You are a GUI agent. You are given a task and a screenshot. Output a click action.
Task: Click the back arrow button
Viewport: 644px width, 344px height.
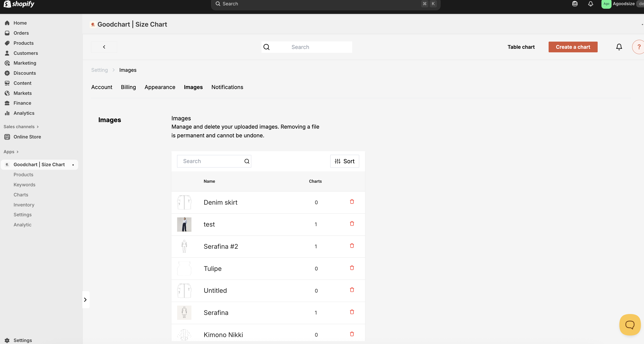pyautogui.click(x=104, y=47)
